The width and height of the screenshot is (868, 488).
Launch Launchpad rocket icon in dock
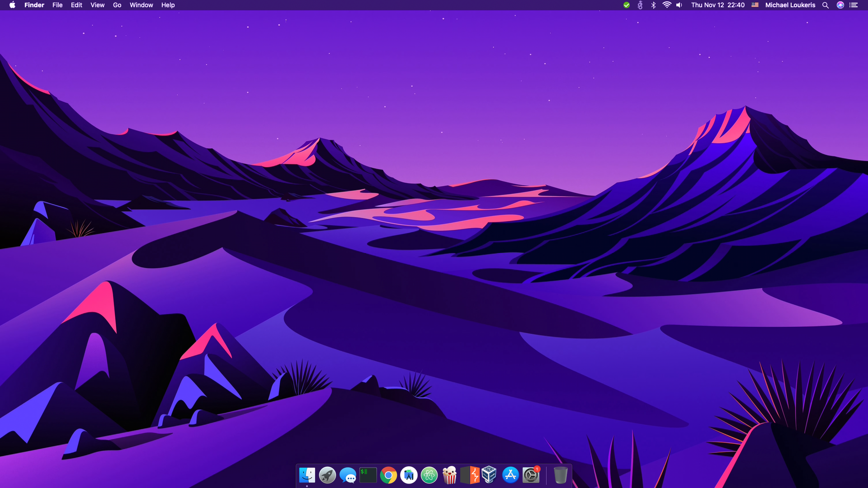(x=327, y=475)
